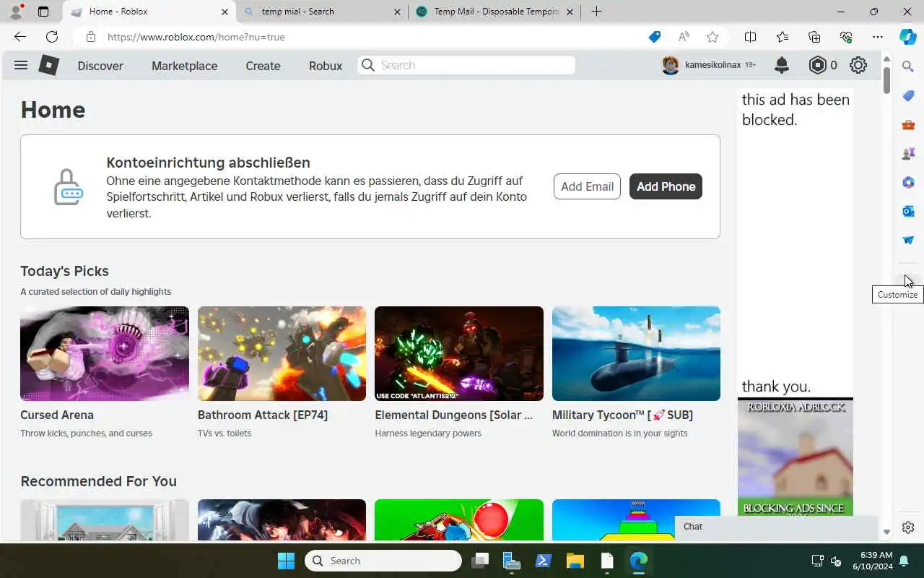Open the Robloxia Adblock ad image

[x=796, y=457]
